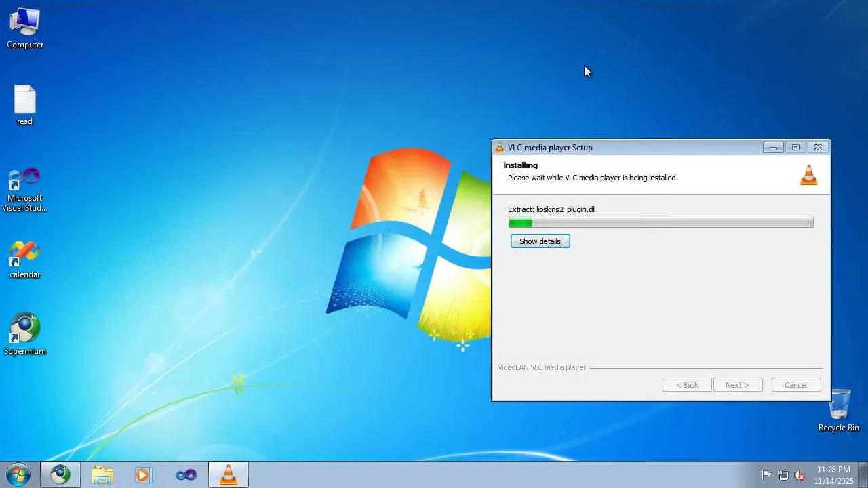Click the muted volume tray icon

click(800, 475)
